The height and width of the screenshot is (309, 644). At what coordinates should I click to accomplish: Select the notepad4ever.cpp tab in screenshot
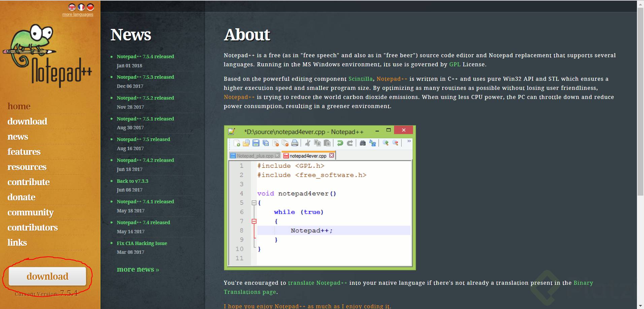click(309, 156)
